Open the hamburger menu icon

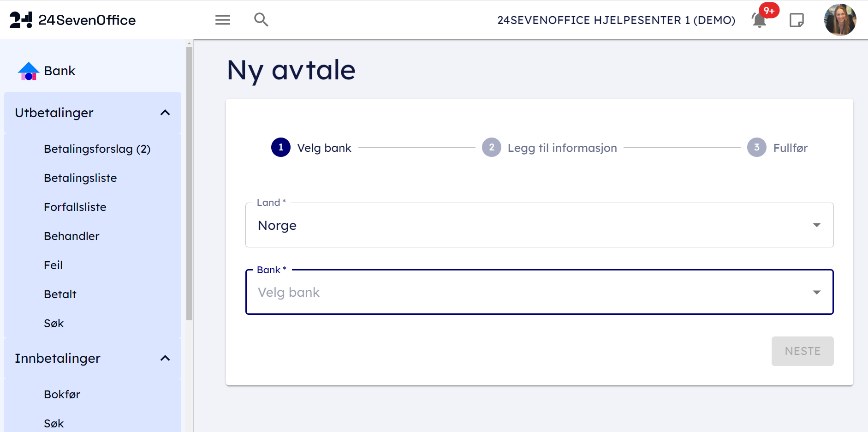point(223,20)
